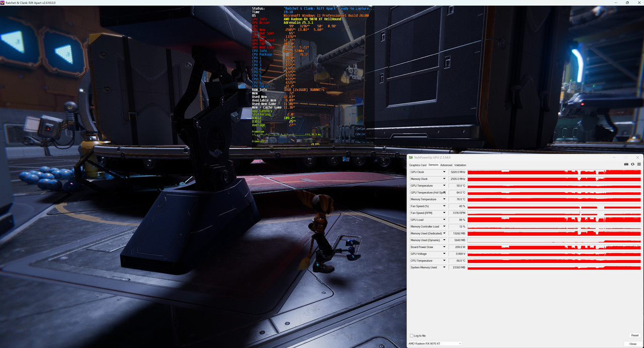Click the Memory Controller Load value 12 %

click(457, 227)
